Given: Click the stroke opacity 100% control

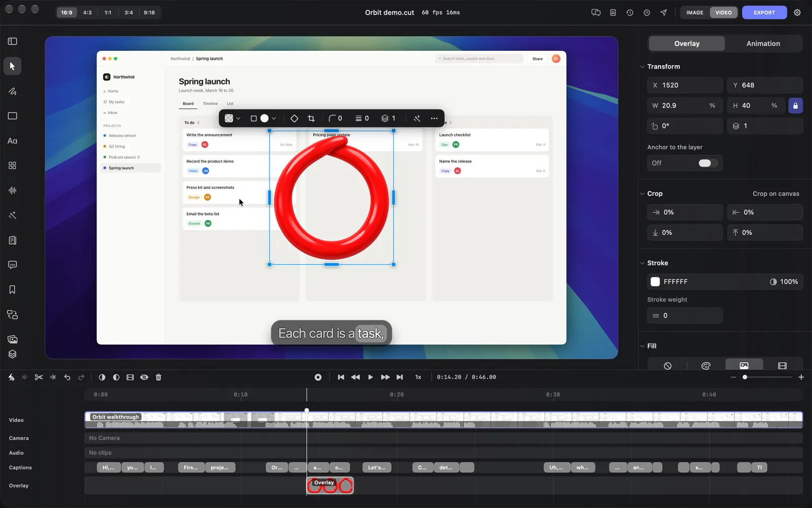Looking at the screenshot, I should [x=784, y=281].
